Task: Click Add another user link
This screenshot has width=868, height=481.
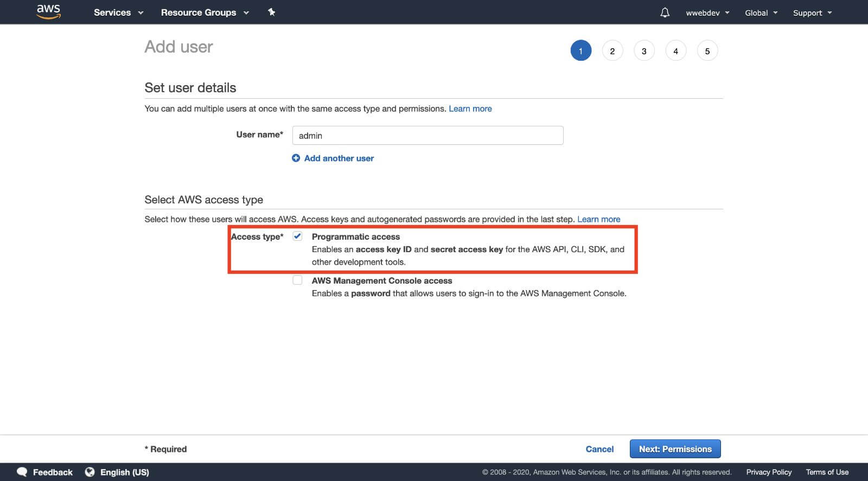Action: [x=339, y=158]
